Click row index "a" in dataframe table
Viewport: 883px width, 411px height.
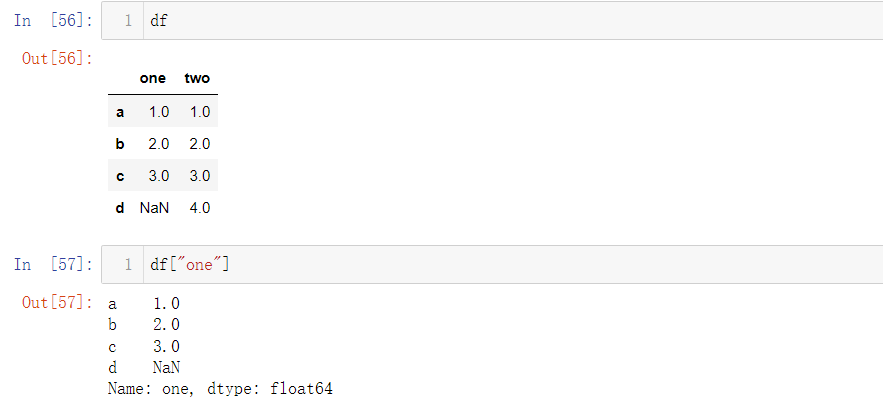click(x=119, y=112)
